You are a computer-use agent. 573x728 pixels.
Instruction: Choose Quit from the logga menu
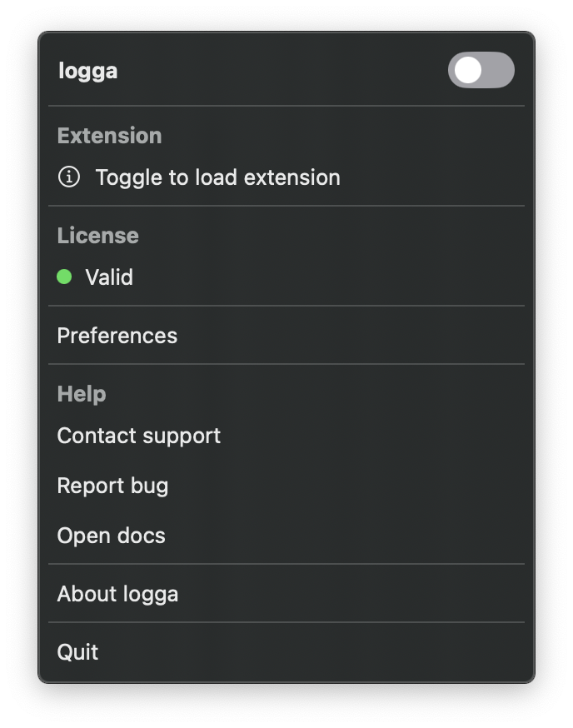pos(77,652)
